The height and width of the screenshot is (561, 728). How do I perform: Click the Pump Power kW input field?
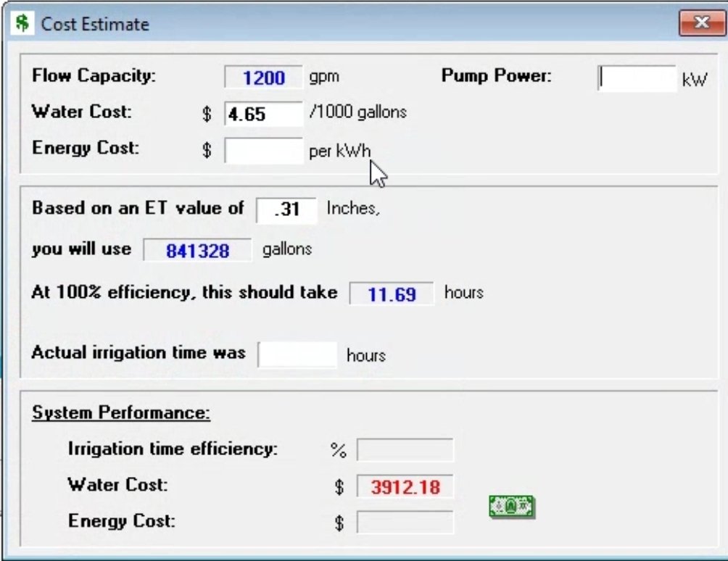click(637, 78)
